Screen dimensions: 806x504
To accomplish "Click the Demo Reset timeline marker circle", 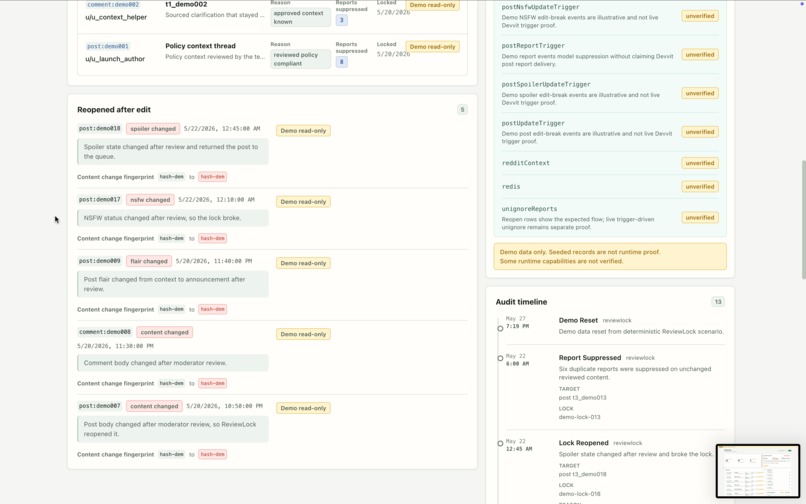I will [x=500, y=328].
